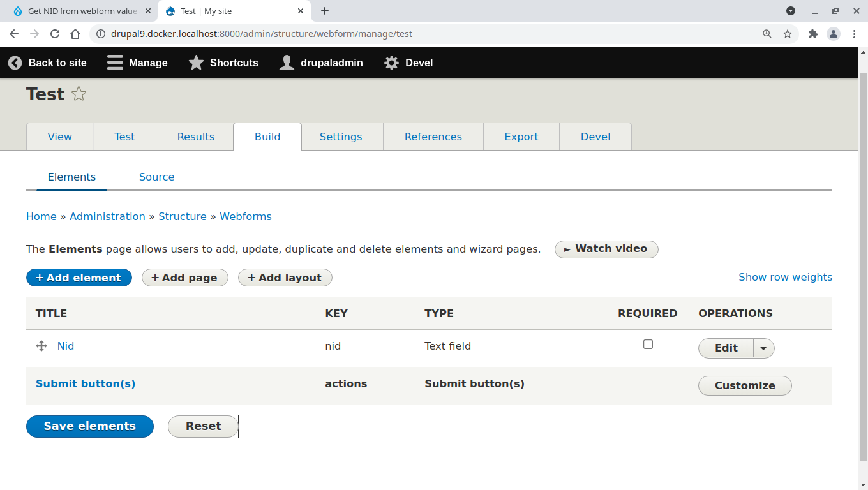Save the webform elements
The height and width of the screenshot is (490, 868).
pos(89,426)
